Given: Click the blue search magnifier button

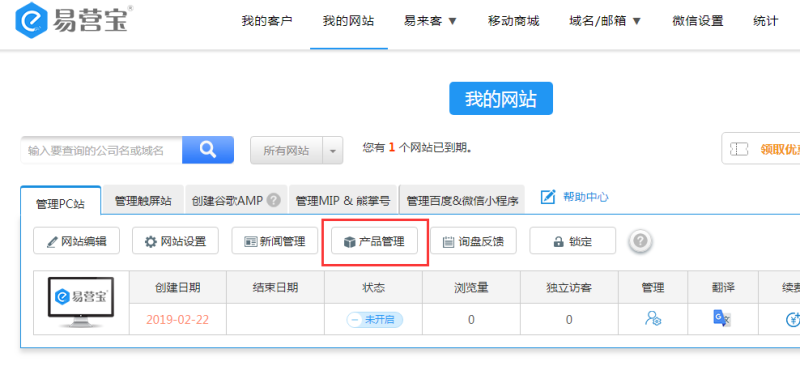Looking at the screenshot, I should pyautogui.click(x=208, y=150).
